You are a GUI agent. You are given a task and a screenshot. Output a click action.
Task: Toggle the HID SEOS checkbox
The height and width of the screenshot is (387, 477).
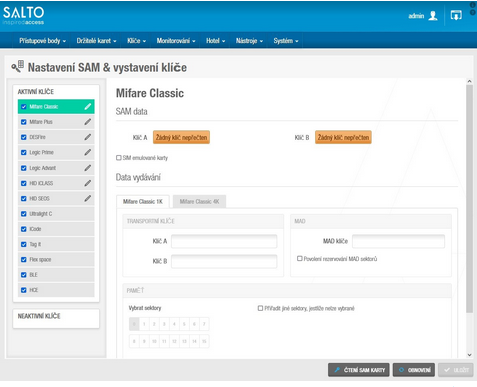[24, 198]
